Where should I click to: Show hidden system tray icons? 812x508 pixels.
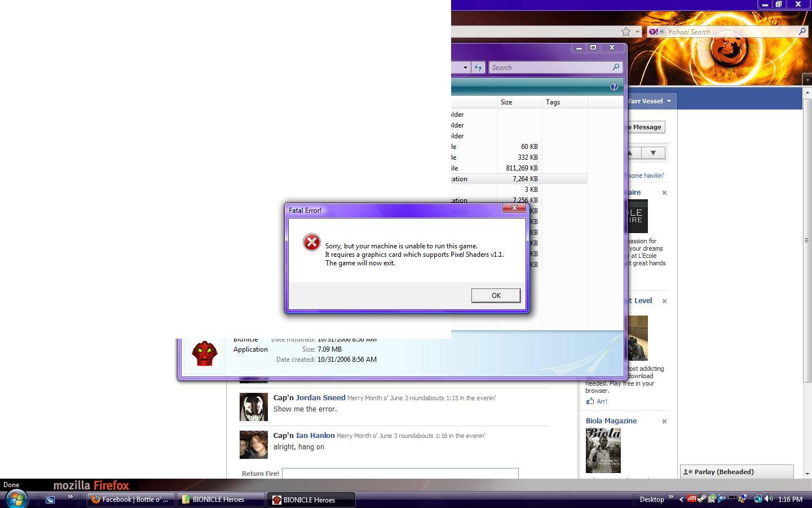[681, 500]
